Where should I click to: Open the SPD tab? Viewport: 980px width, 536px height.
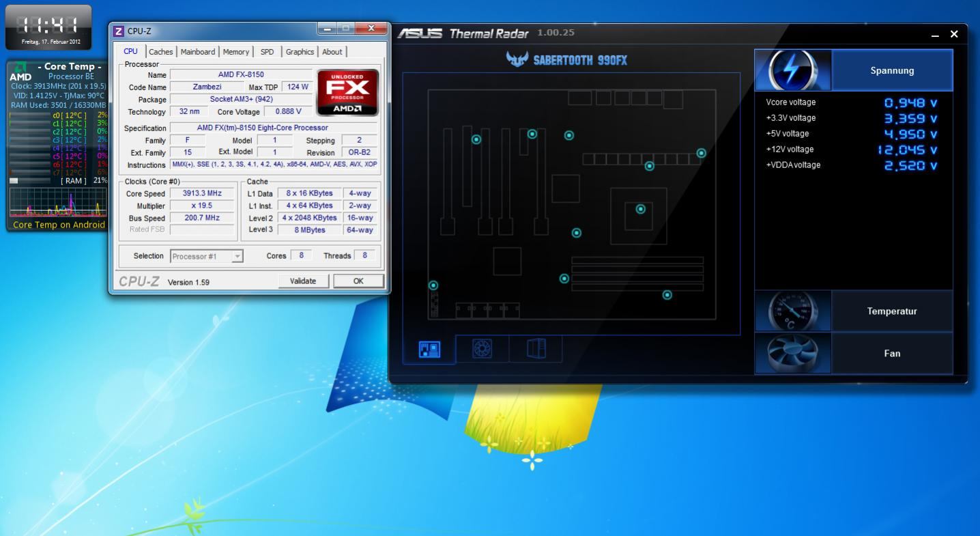(267, 52)
